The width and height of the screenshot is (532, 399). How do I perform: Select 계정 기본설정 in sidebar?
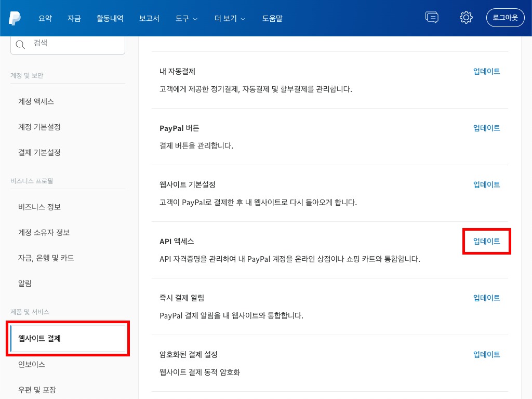pos(39,127)
